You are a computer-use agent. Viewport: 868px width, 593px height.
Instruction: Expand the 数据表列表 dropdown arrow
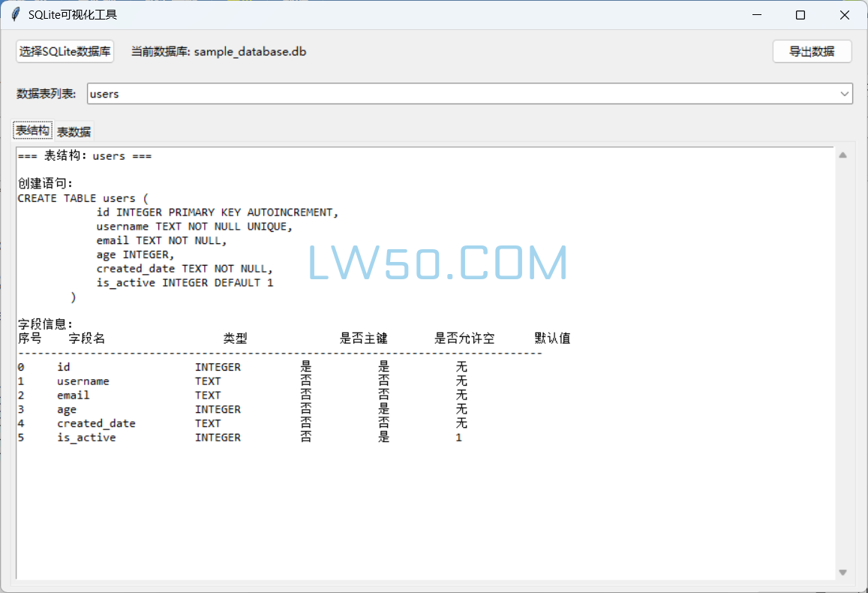click(845, 94)
